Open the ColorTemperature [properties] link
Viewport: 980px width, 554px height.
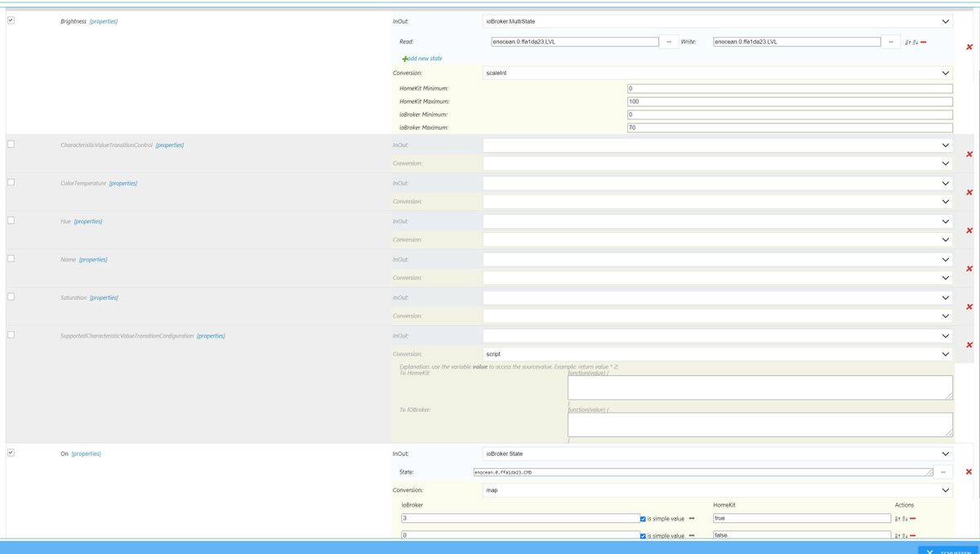pyautogui.click(x=123, y=183)
